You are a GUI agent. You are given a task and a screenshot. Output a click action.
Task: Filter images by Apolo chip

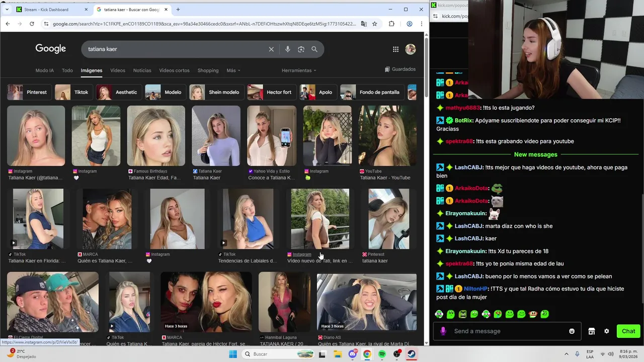pos(318,92)
